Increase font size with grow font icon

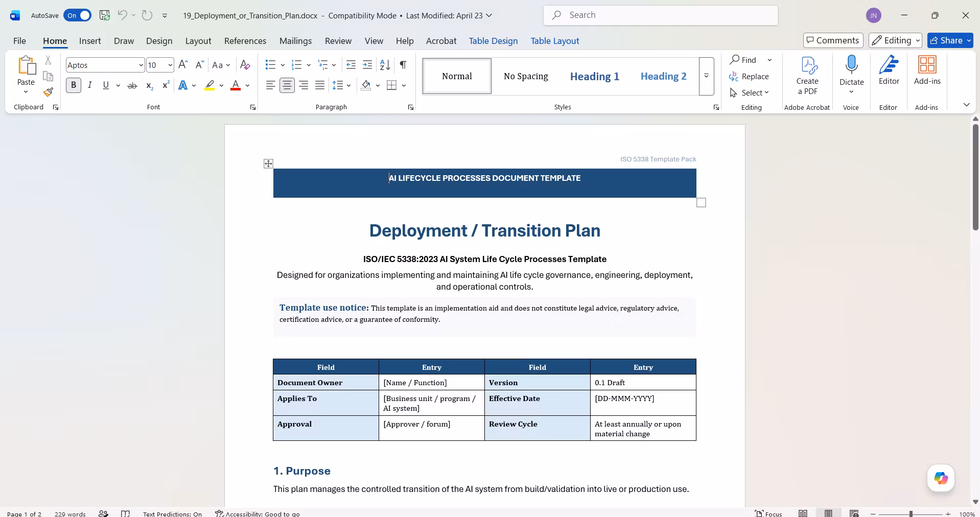point(183,65)
